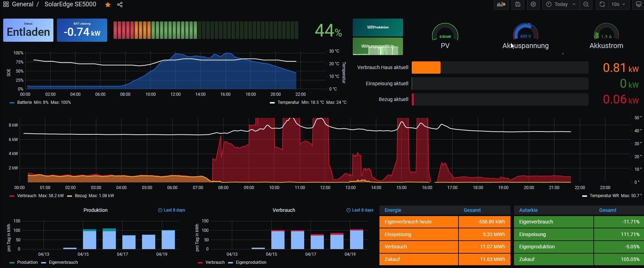
Task: Unstar the SolarEdge SE5000 dashboard
Action: coord(108,5)
